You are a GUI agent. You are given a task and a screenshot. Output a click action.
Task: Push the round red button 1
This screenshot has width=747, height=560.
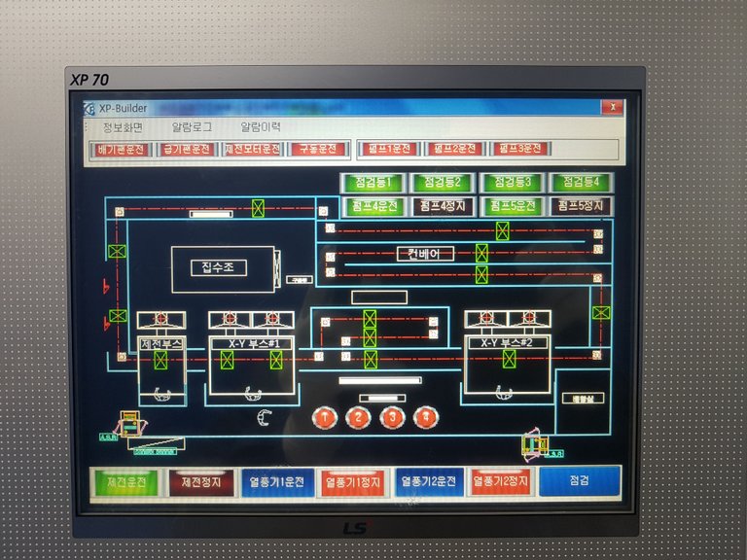(325, 418)
